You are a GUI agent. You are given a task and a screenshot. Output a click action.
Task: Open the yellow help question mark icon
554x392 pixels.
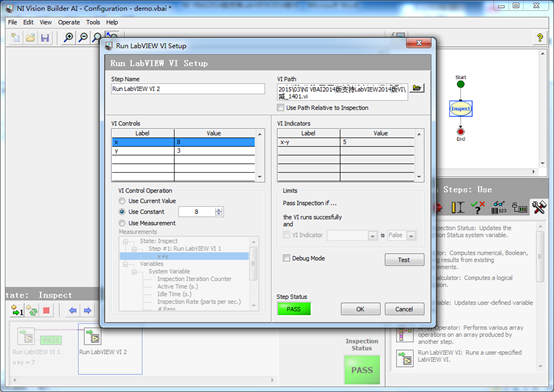point(540,37)
